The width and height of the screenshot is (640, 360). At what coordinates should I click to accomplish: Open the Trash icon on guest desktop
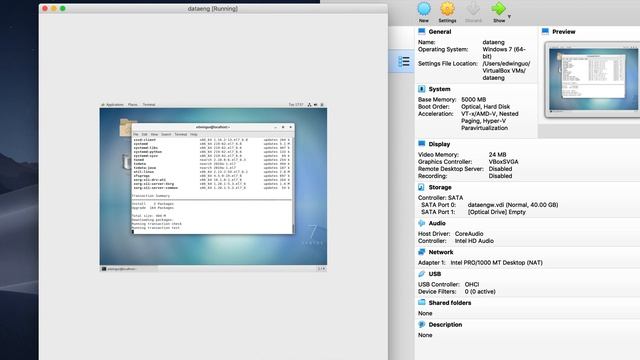coord(126,161)
